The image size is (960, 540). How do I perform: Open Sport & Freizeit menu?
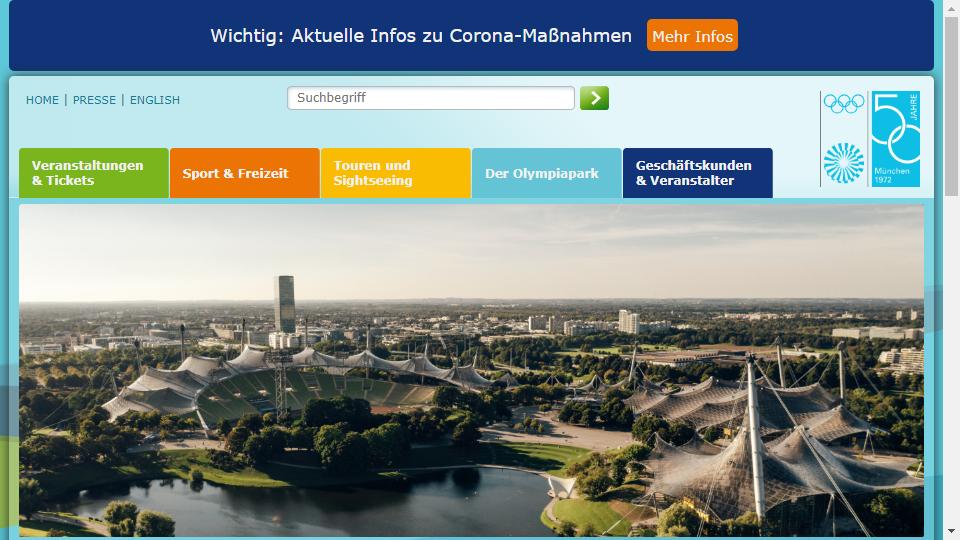pos(245,173)
